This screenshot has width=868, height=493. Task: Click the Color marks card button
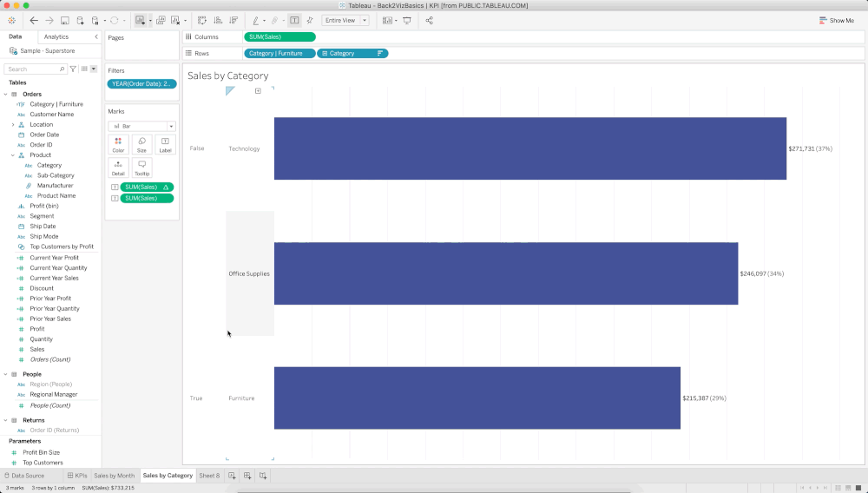click(x=118, y=145)
